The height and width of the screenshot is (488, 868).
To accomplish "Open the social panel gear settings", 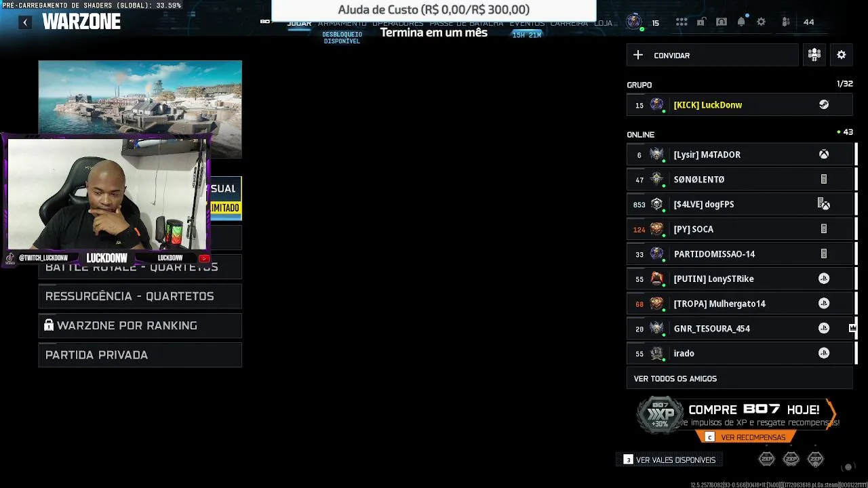I will coord(842,56).
